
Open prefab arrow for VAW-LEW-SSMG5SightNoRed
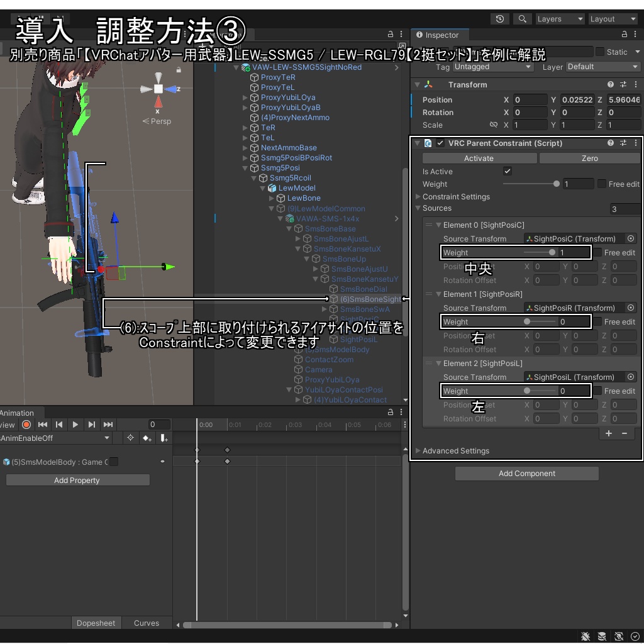point(396,67)
